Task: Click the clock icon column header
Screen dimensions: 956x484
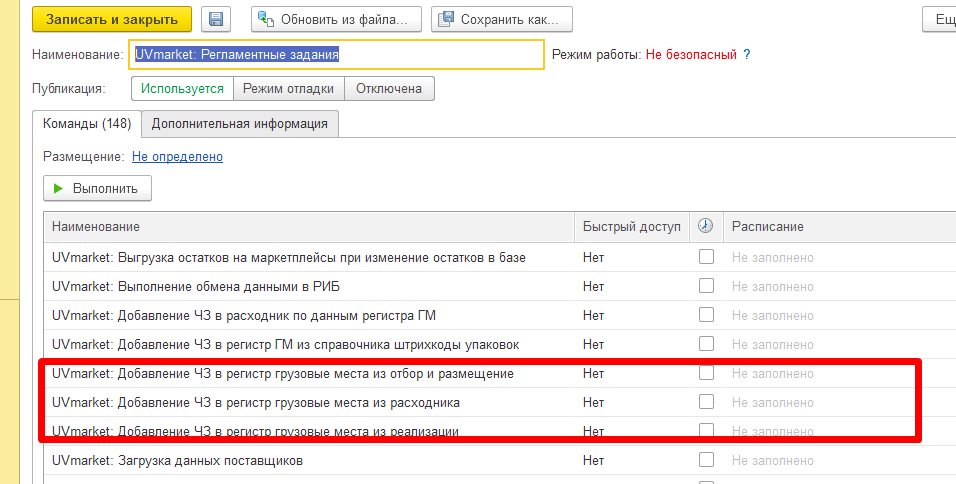Action: 705,226
